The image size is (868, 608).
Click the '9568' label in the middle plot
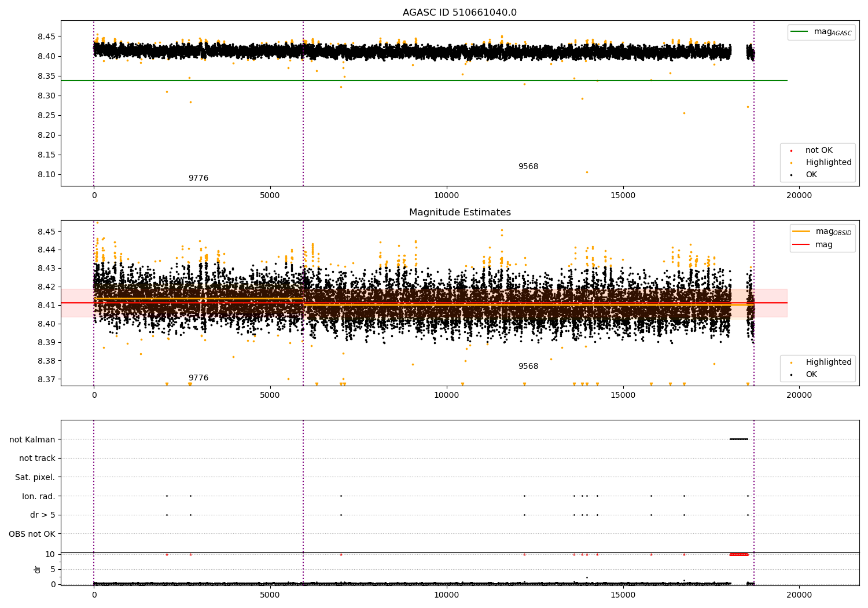point(528,367)
